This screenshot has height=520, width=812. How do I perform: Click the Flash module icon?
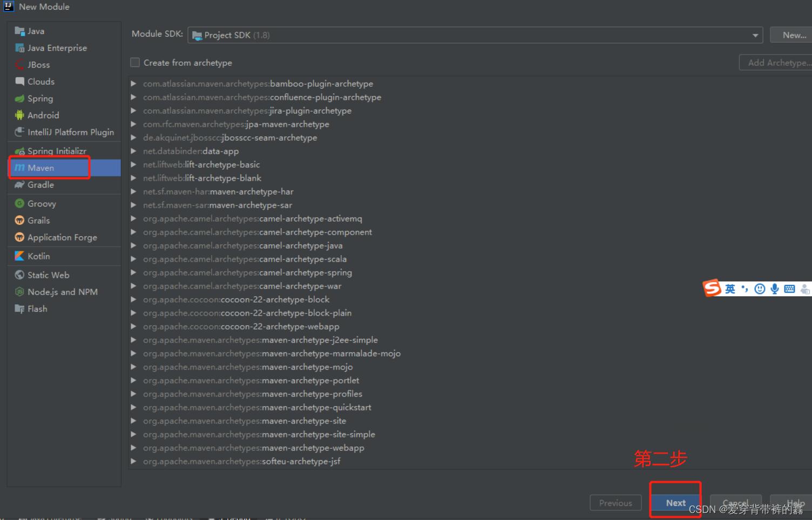[x=19, y=309]
